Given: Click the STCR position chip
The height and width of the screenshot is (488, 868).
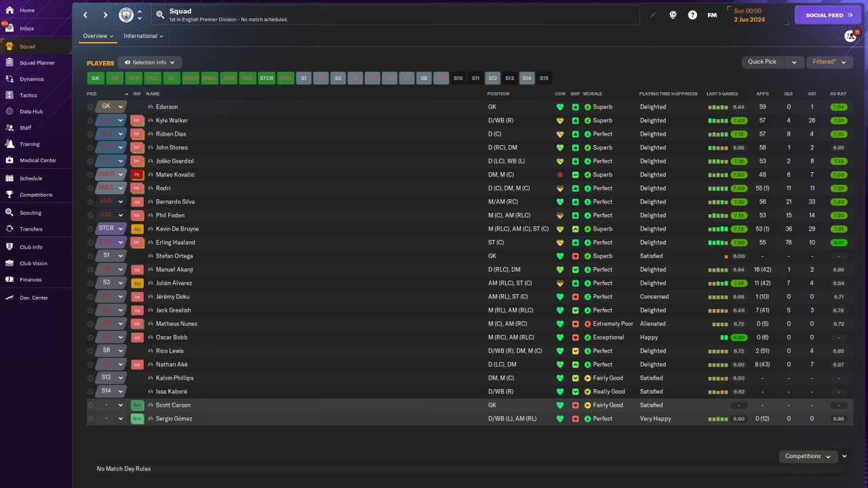Looking at the screenshot, I should tap(267, 79).
